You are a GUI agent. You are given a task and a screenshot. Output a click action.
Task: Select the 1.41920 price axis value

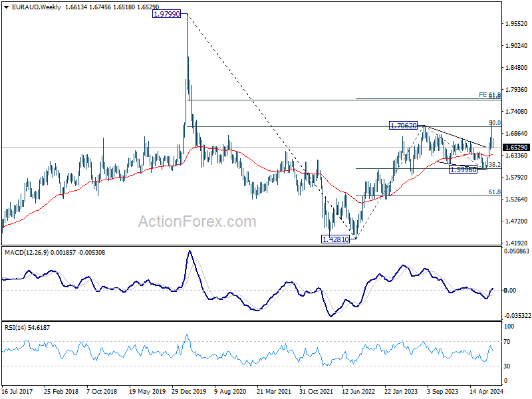pos(517,243)
